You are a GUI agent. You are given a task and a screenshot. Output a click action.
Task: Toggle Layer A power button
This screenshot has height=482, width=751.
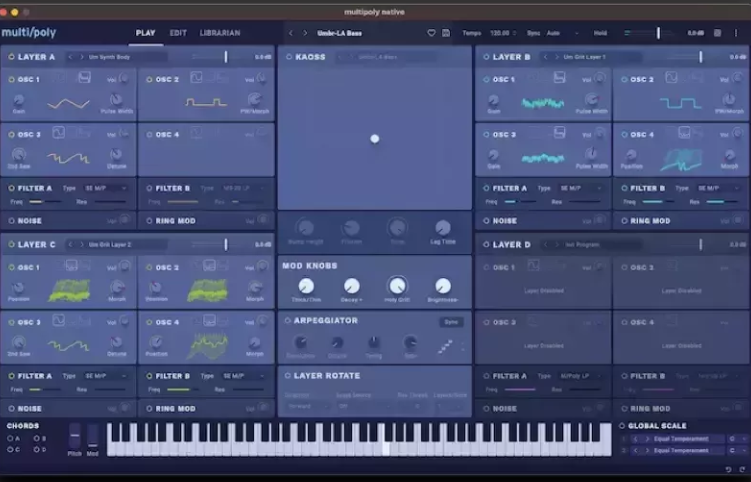coord(11,57)
